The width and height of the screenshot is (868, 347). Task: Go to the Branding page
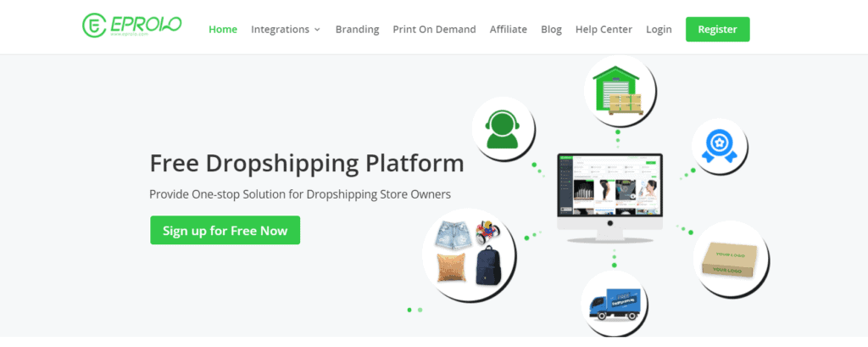[357, 30]
